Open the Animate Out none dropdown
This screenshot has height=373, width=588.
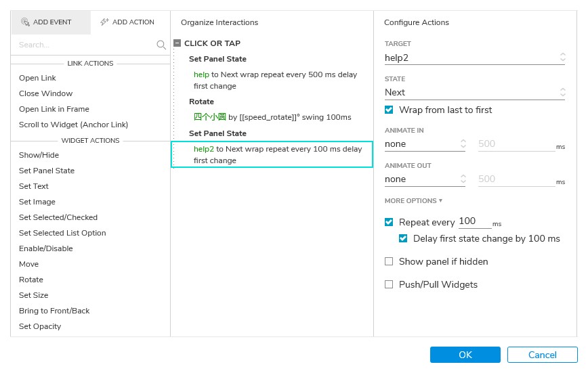click(425, 179)
